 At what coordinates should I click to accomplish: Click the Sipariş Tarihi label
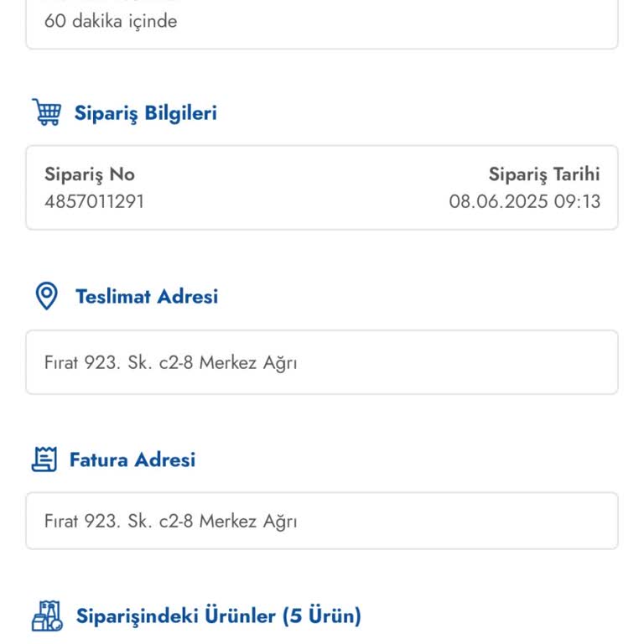pos(544,174)
